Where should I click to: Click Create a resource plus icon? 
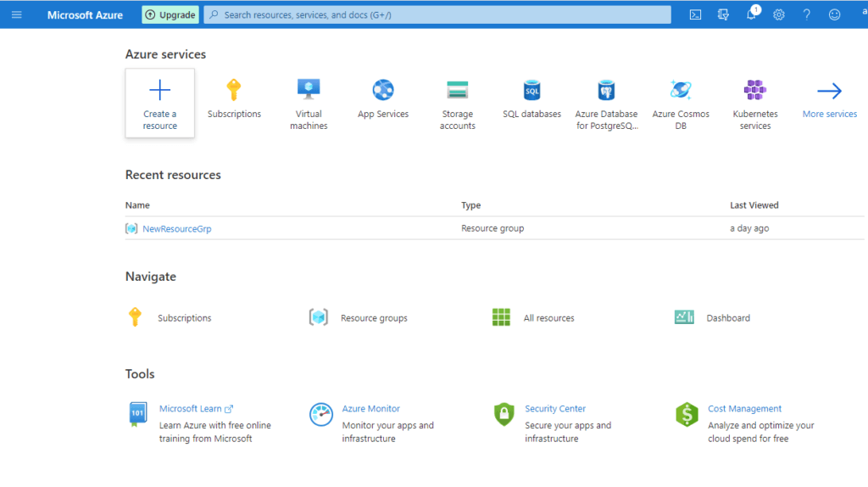pos(160,90)
